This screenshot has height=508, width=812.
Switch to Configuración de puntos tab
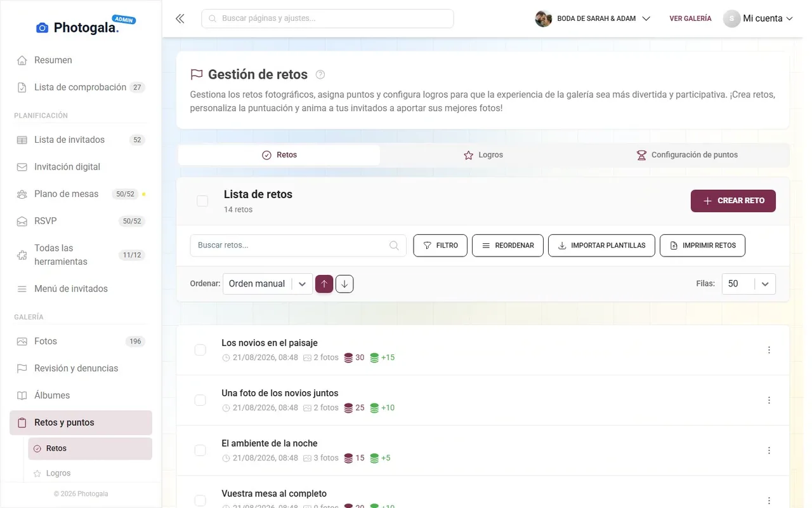[x=687, y=155]
